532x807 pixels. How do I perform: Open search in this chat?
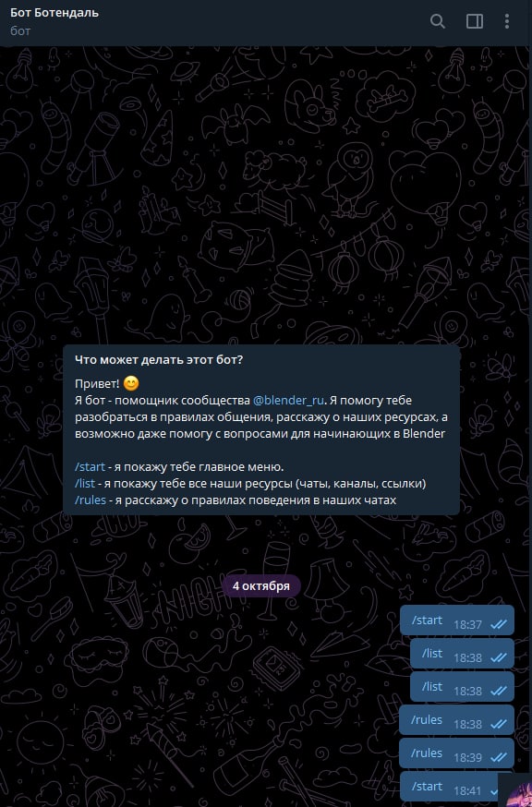coord(437,21)
